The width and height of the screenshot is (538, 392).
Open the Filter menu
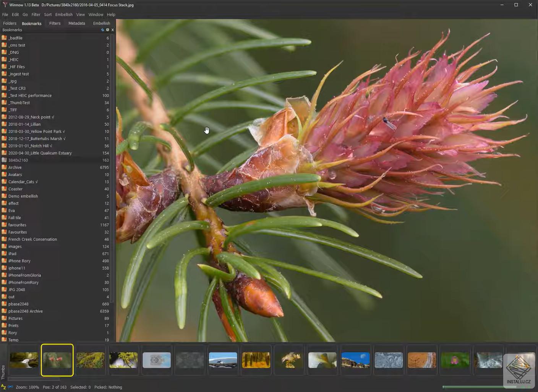[x=36, y=15]
